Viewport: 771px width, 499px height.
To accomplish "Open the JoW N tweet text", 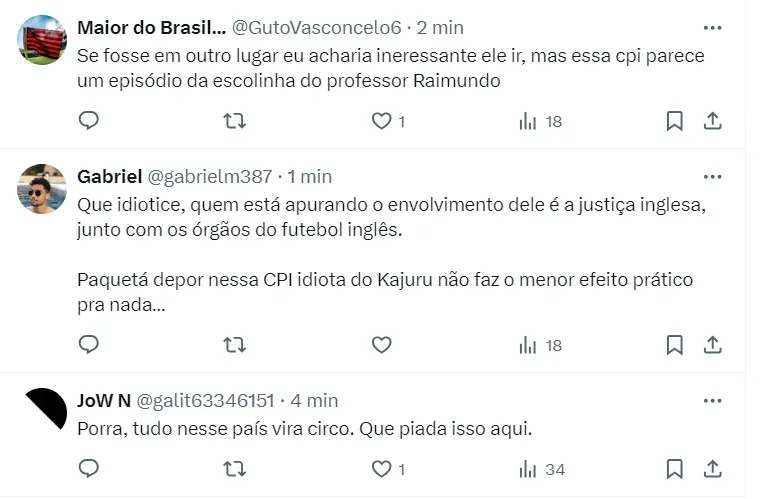I will [x=305, y=428].
